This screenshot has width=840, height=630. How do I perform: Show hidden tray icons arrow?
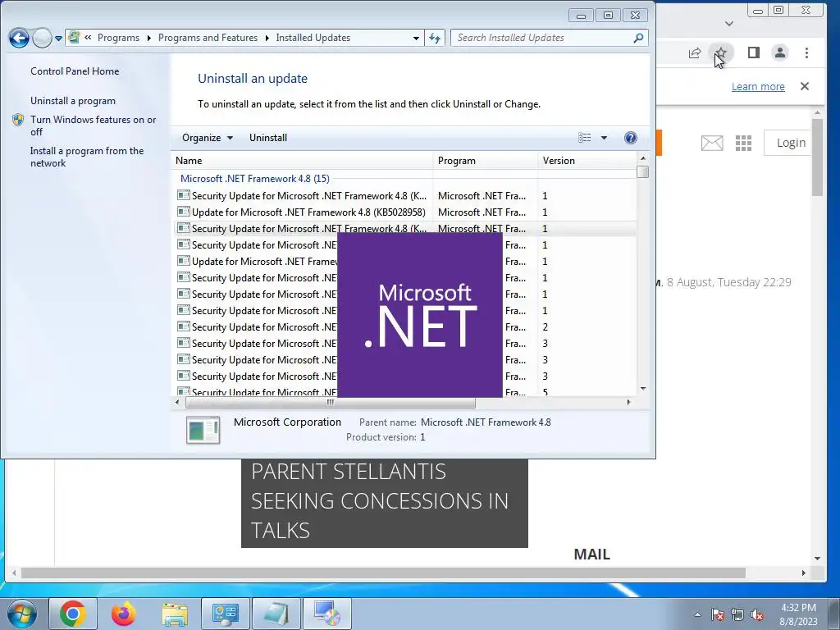[x=697, y=614]
